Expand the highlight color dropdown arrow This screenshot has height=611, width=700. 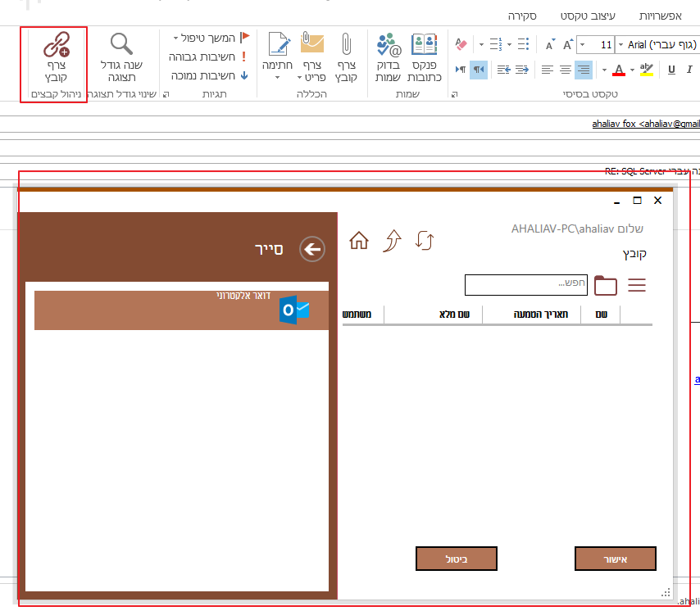coord(632,70)
